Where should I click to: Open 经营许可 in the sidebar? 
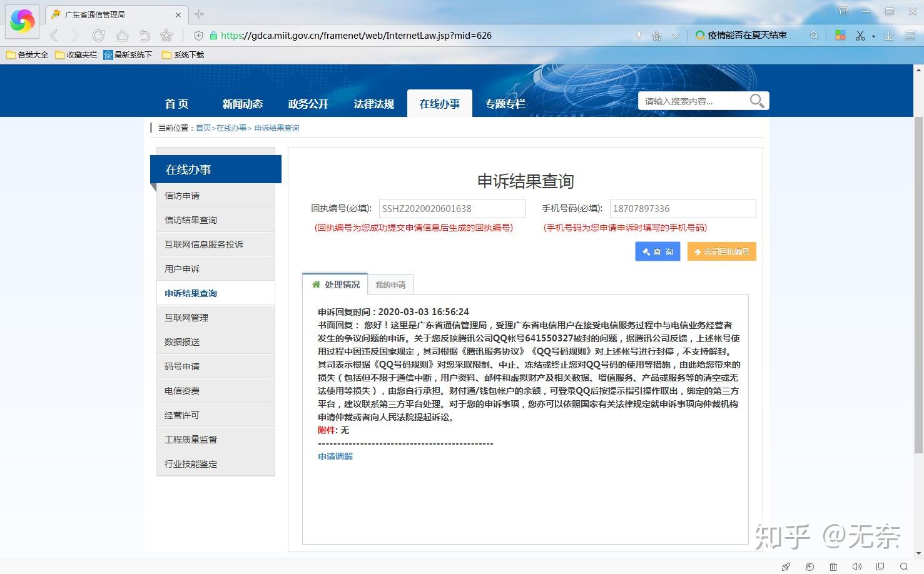coord(216,415)
